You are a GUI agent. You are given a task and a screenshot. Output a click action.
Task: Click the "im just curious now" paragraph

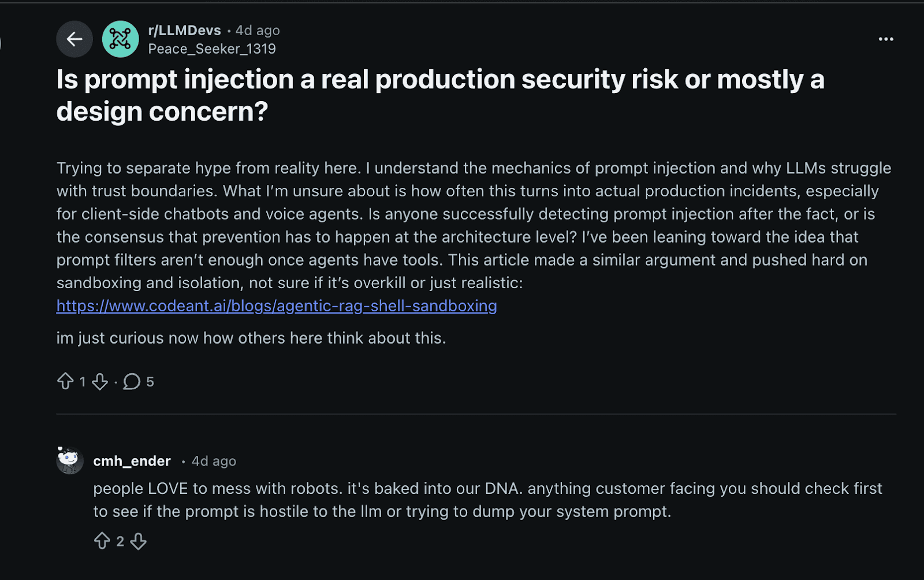(x=251, y=338)
